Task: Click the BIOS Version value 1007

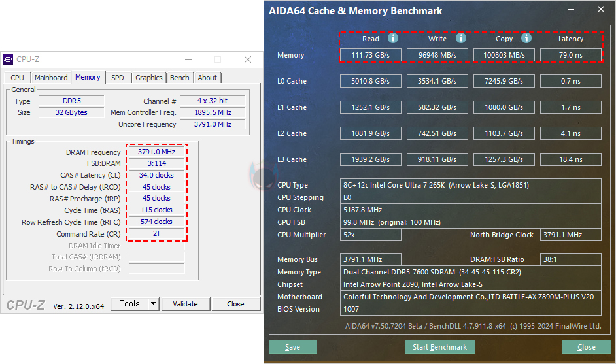Action: (471, 309)
